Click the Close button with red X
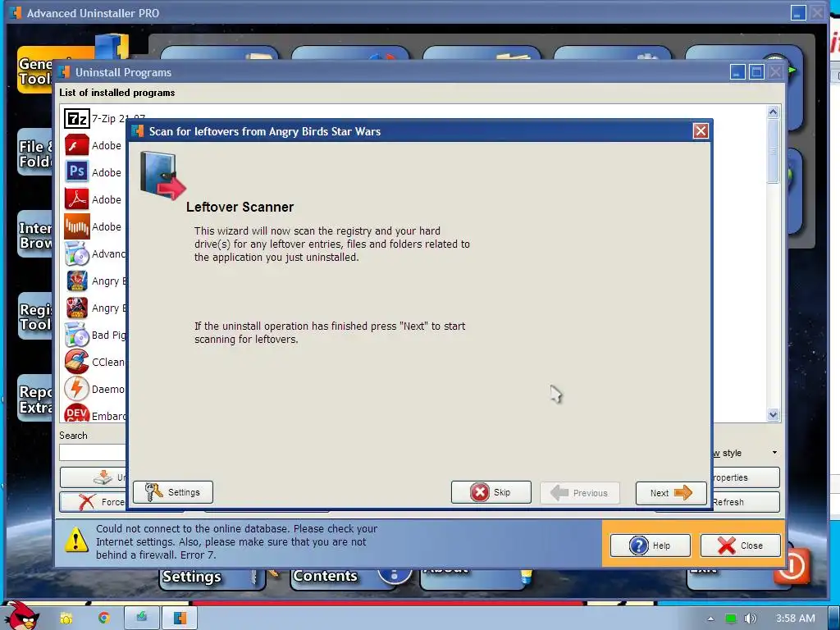This screenshot has width=840, height=630. [741, 546]
